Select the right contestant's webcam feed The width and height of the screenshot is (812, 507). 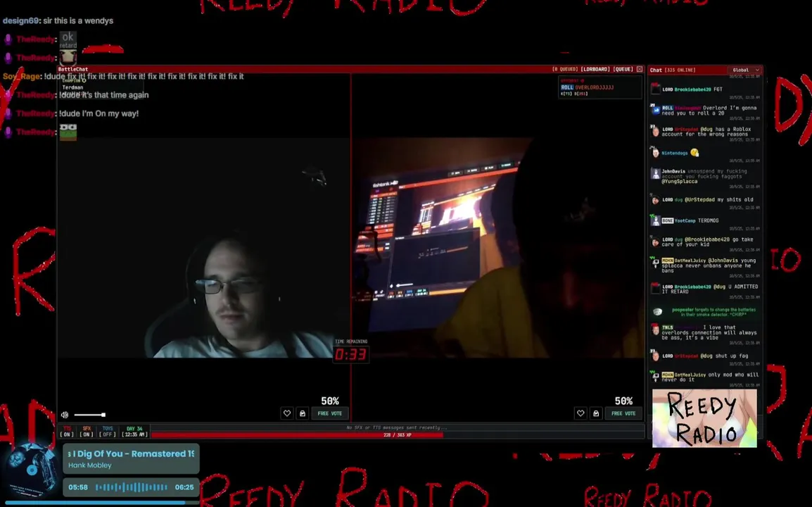point(497,248)
